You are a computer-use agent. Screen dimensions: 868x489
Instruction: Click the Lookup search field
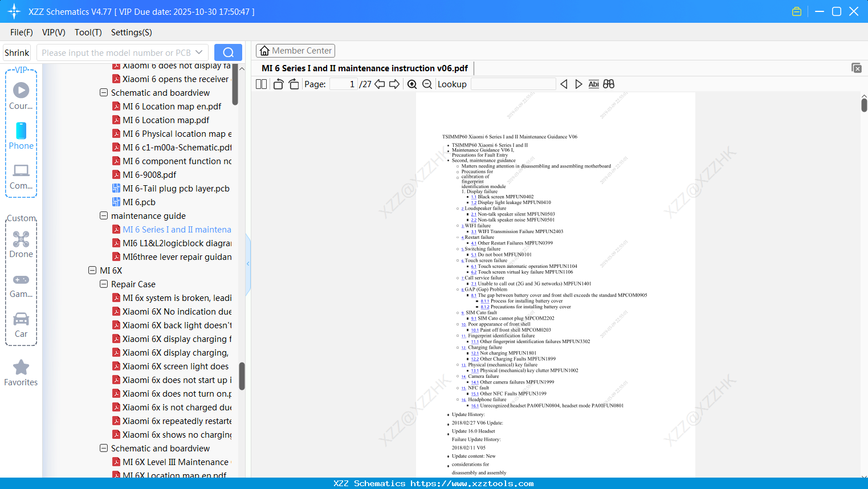[514, 84]
